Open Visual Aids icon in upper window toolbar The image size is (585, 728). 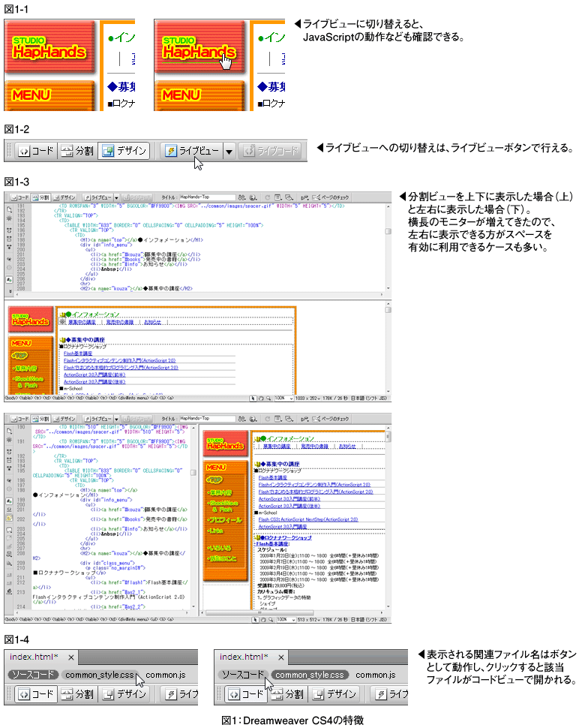289,197
